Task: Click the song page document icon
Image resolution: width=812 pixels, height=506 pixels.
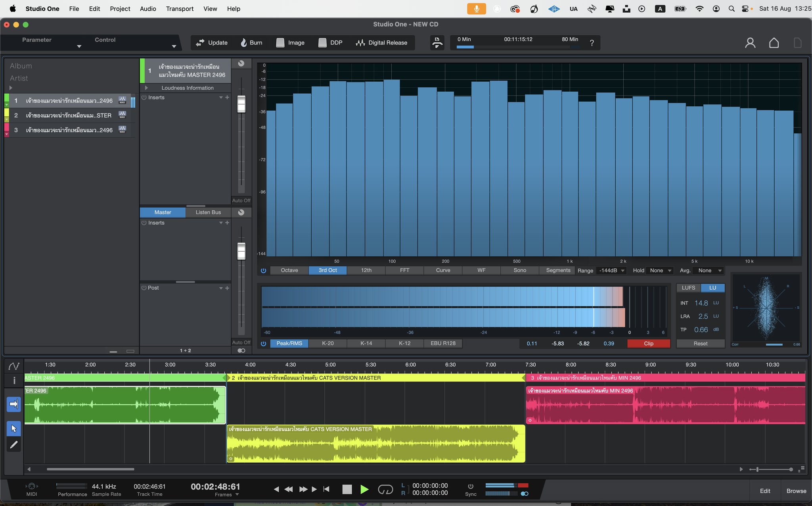Action: [798, 43]
